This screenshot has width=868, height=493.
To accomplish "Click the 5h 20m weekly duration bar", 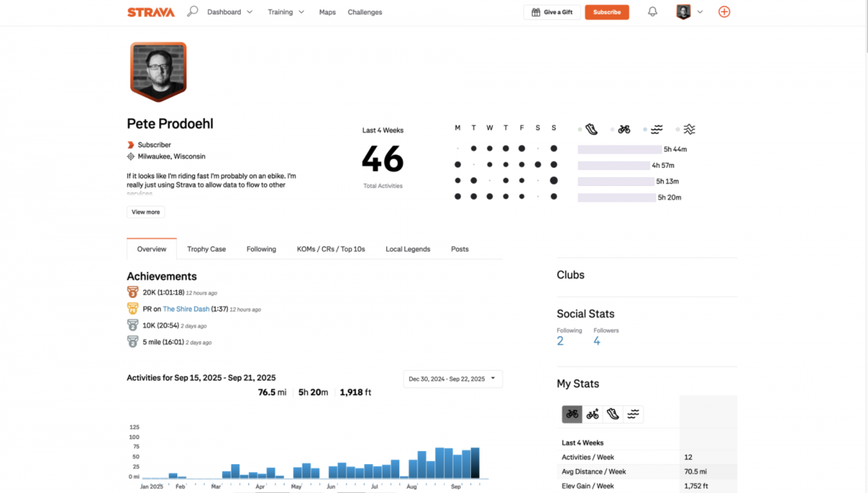I will (x=617, y=197).
